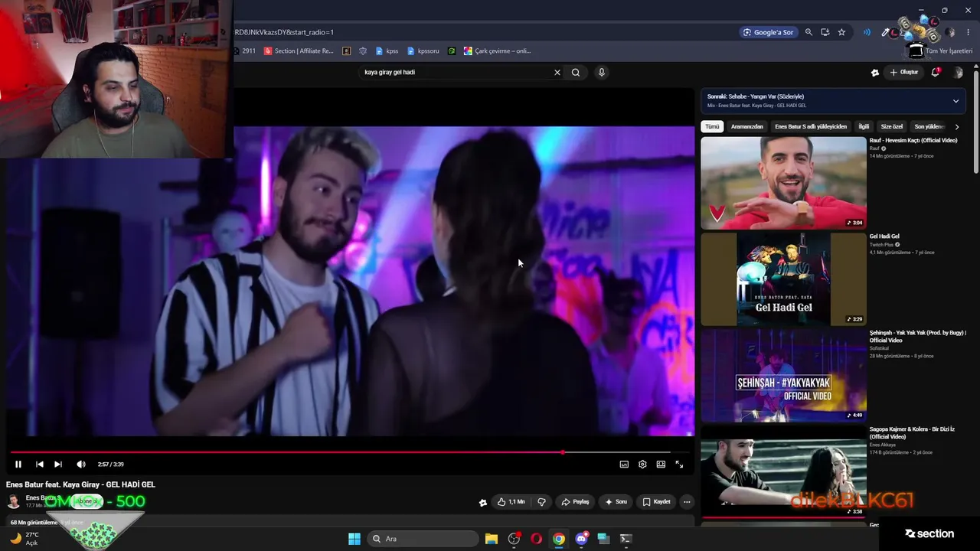
Task: Mute the video player volume
Action: point(81,464)
